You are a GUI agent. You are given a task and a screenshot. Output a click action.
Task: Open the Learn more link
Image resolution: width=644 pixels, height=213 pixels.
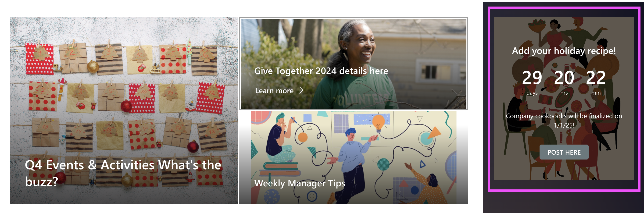click(279, 90)
